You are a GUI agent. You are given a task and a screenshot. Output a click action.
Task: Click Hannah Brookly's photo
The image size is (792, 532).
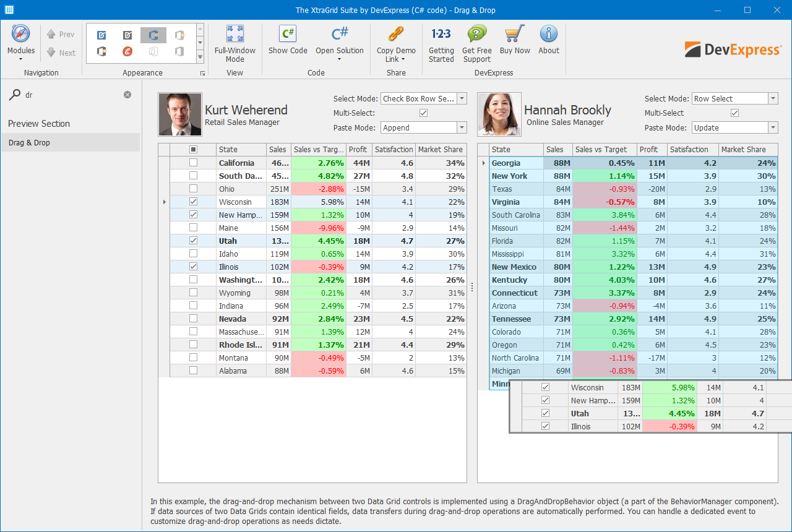[x=499, y=114]
